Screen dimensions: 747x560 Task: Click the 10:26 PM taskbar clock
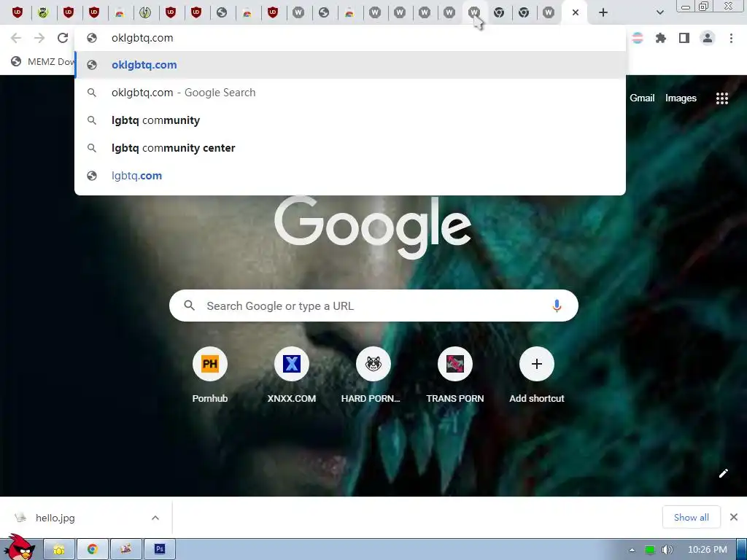click(708, 550)
